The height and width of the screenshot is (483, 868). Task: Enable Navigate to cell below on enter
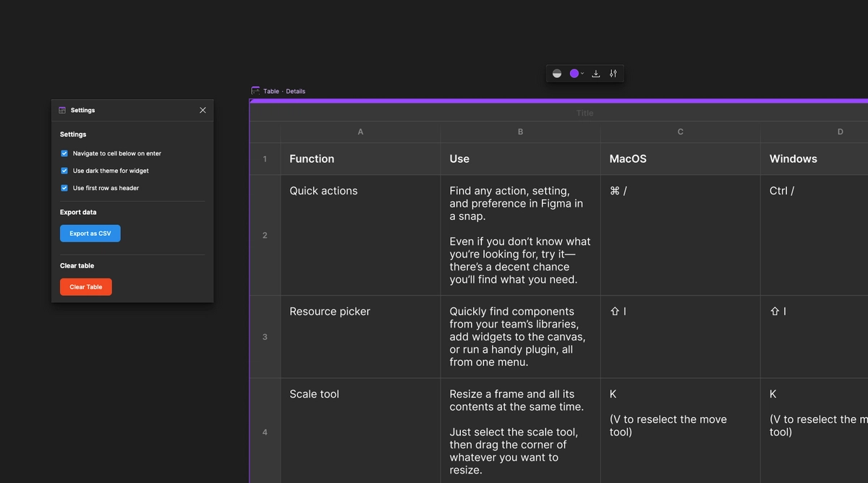coord(64,153)
